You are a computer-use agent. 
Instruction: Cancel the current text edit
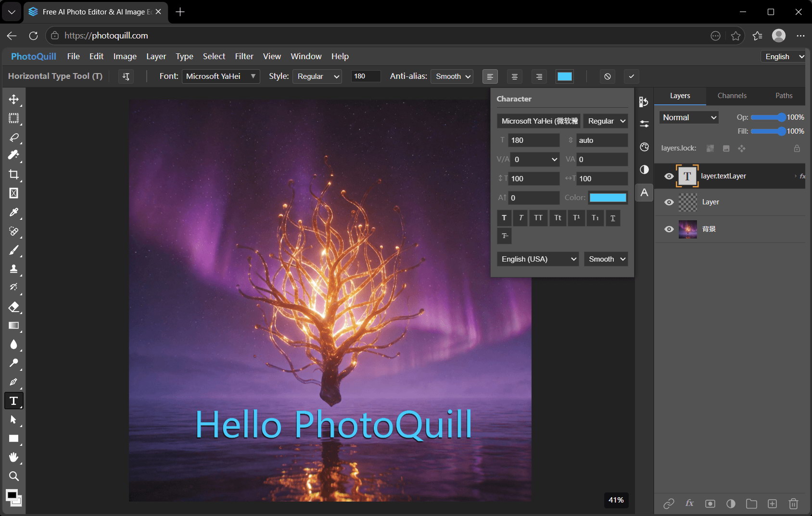click(x=608, y=76)
